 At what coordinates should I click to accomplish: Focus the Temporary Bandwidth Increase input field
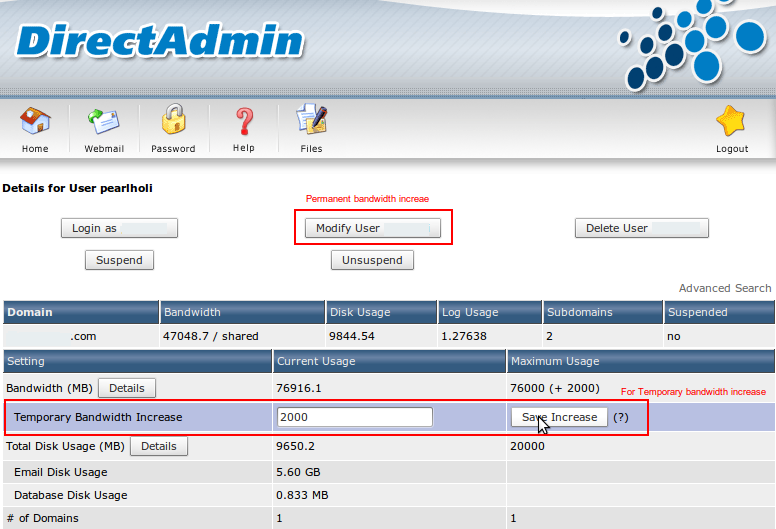tap(355, 417)
